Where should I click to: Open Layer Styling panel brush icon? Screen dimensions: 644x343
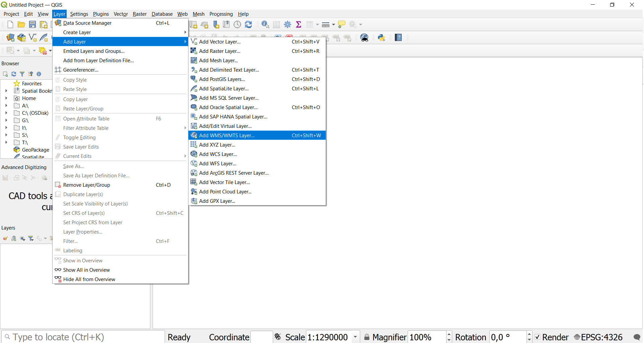5,238
